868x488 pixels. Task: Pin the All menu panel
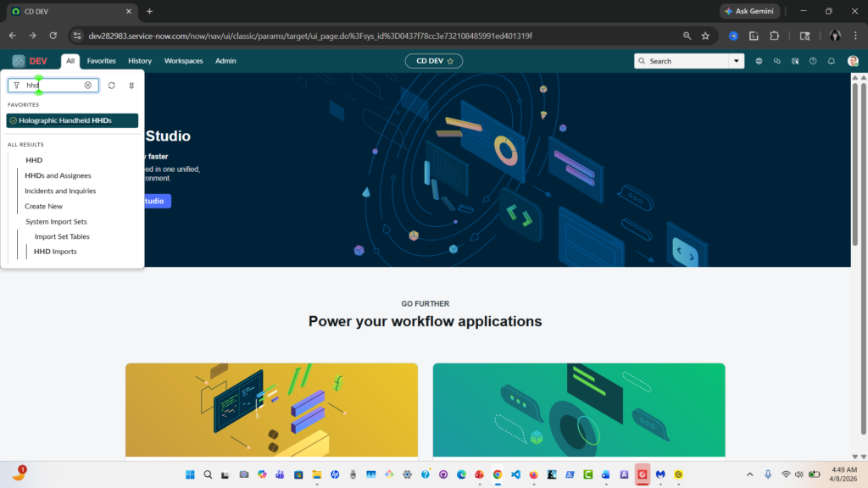point(131,86)
